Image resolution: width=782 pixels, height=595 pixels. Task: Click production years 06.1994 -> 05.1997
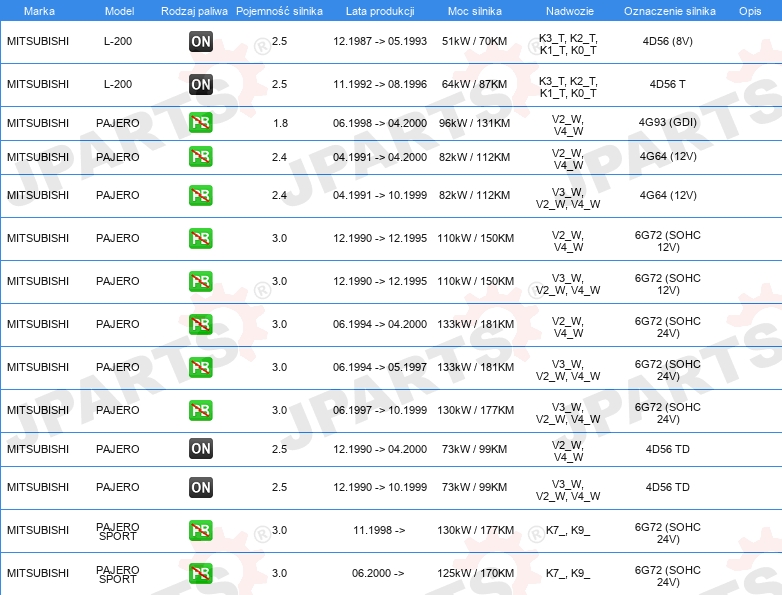coord(380,367)
